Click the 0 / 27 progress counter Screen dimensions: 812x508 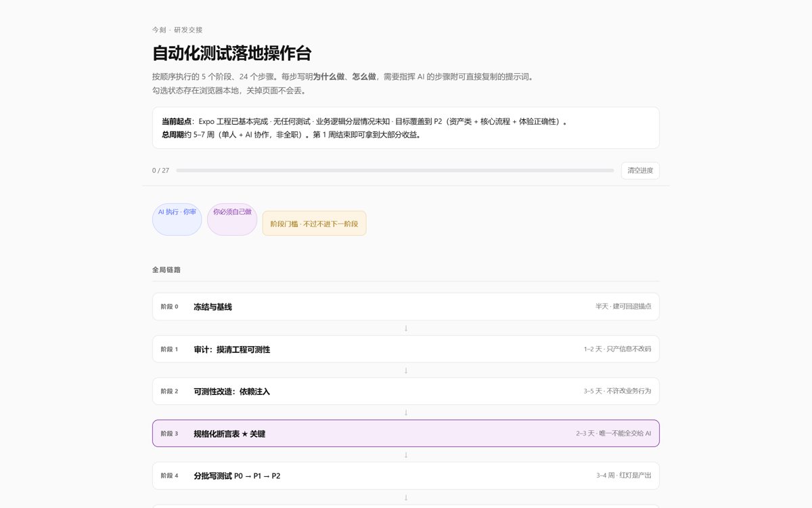tap(161, 171)
